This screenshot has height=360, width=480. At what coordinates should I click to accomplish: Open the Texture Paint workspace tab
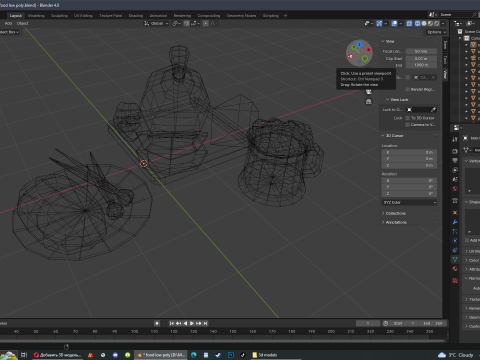[111, 16]
